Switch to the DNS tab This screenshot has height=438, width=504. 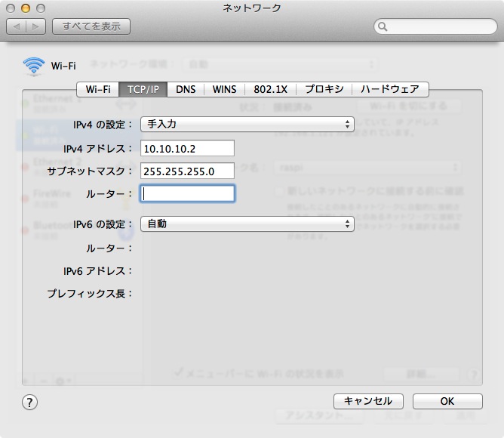coord(186,89)
